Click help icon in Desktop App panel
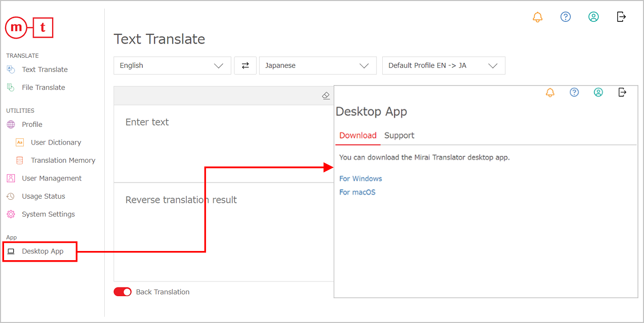644x323 pixels. click(x=574, y=92)
